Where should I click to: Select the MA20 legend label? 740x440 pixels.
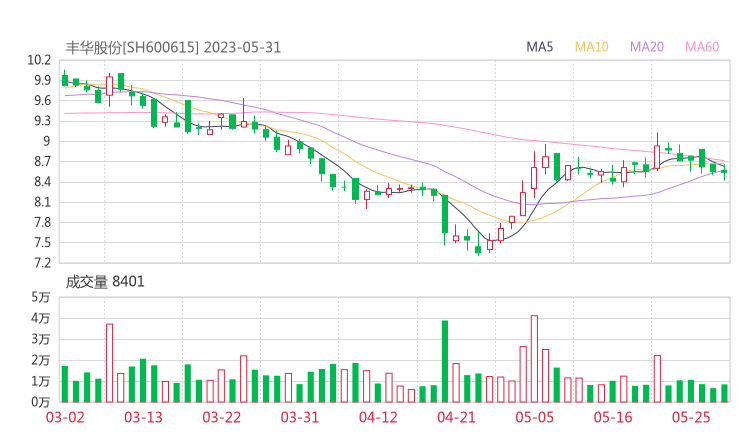point(647,47)
